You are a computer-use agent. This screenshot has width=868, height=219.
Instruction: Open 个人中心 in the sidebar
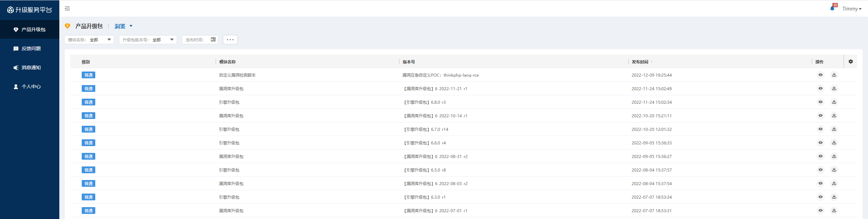tap(31, 86)
